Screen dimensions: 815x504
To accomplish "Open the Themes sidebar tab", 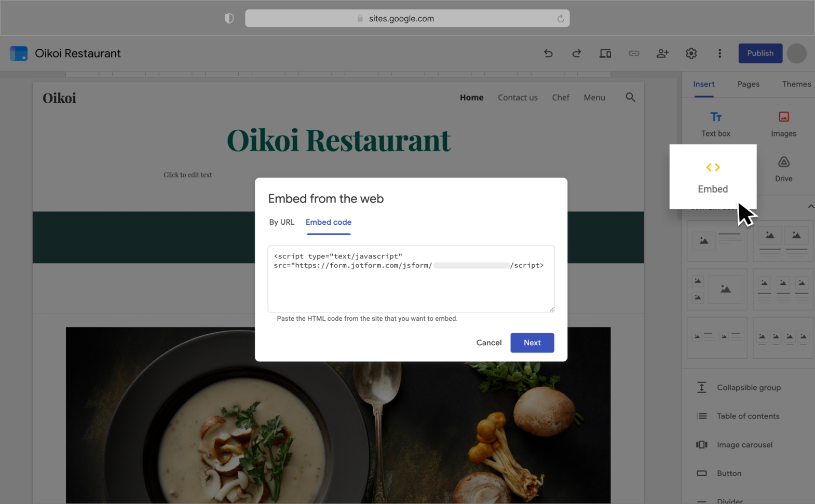I will [796, 84].
